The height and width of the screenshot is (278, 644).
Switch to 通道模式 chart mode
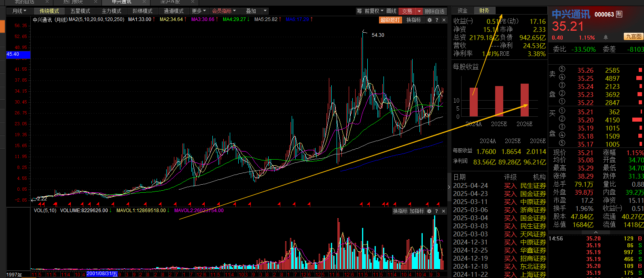(x=174, y=11)
